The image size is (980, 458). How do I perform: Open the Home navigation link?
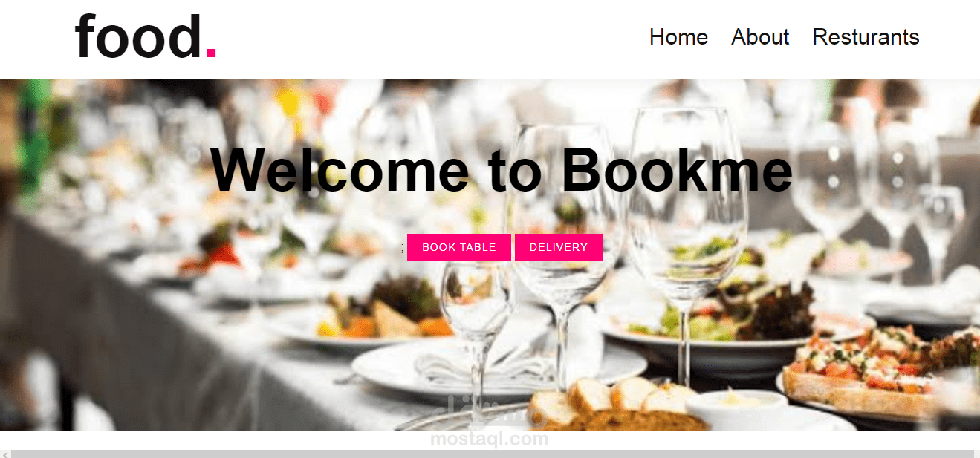(x=678, y=37)
